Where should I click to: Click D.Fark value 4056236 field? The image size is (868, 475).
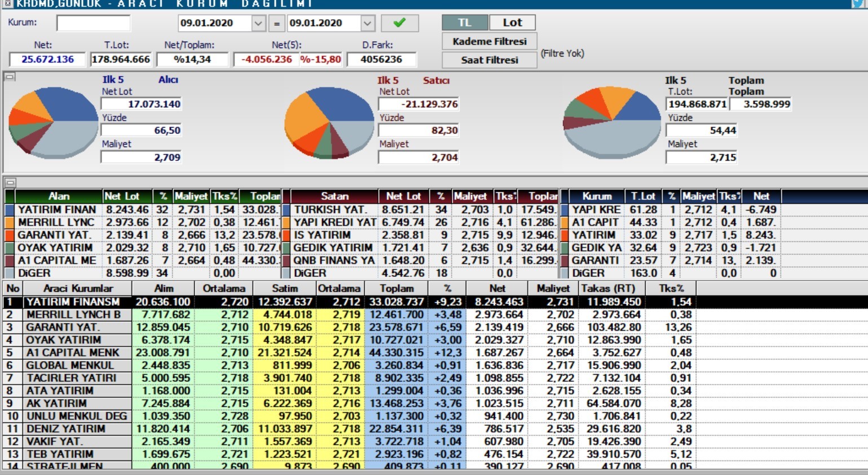[381, 59]
